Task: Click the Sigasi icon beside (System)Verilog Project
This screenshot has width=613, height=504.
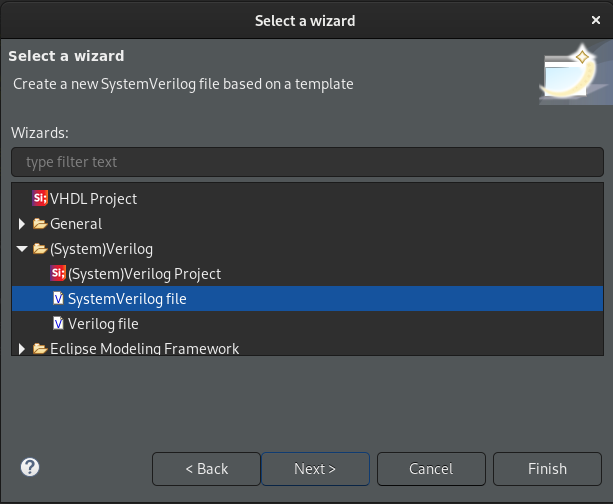Action: [58, 273]
